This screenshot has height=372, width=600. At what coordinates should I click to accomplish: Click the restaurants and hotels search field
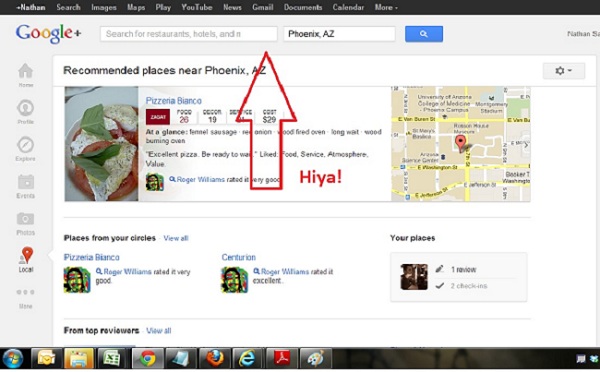[x=189, y=34]
